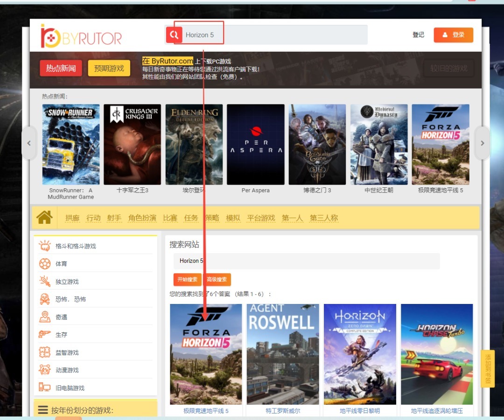This screenshot has width=504, height=420.
Task: Click the soccer ball icon for 体育
Action: coord(45,264)
